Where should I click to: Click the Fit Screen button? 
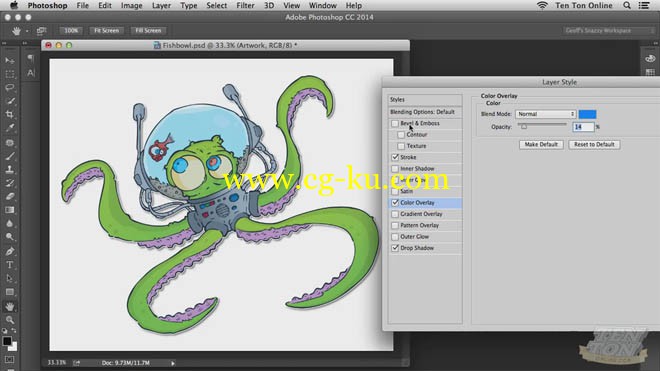106,31
